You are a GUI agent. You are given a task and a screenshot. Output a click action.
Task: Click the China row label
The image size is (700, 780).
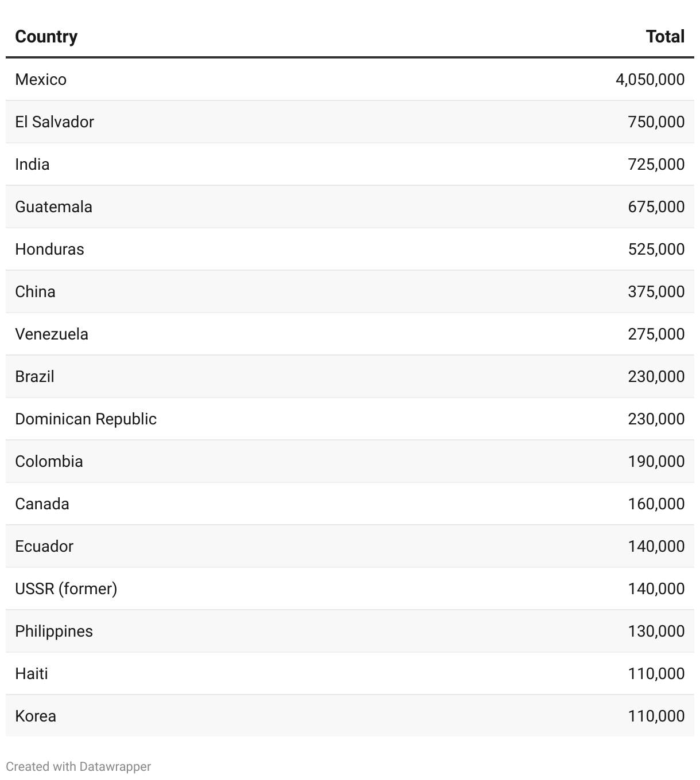coord(35,291)
